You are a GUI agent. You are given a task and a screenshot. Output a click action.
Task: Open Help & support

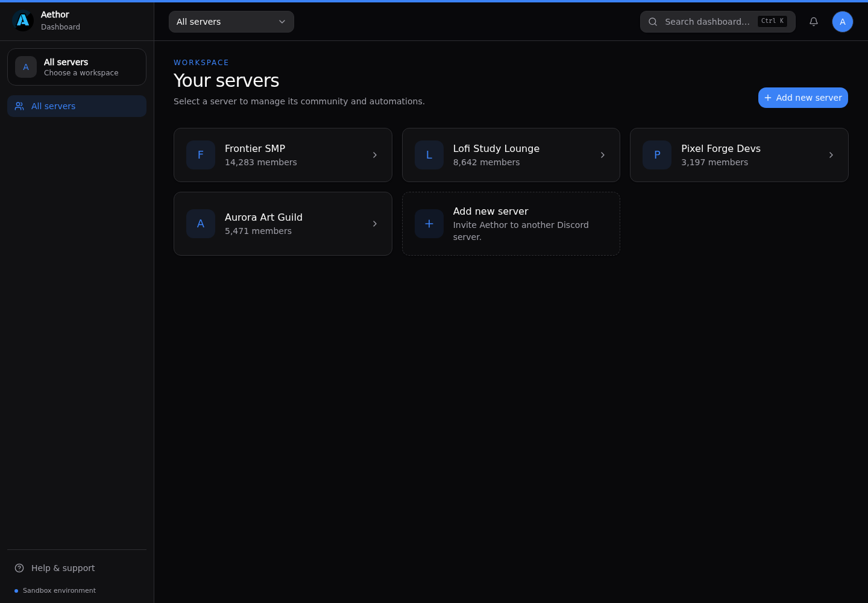pyautogui.click(x=77, y=568)
